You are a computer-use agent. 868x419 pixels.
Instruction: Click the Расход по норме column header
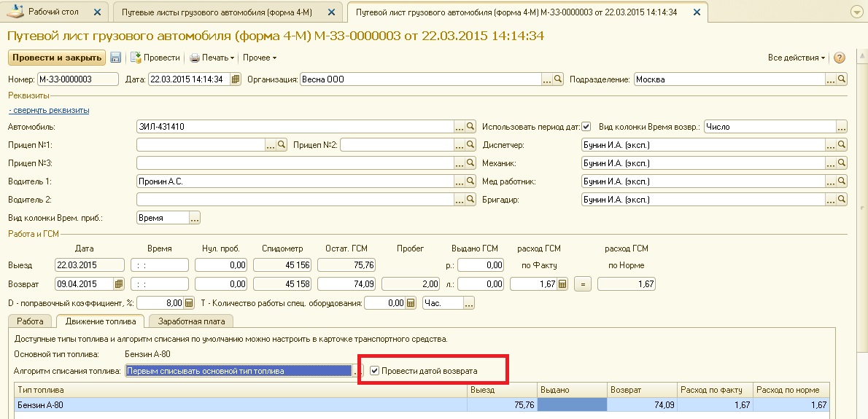point(791,390)
